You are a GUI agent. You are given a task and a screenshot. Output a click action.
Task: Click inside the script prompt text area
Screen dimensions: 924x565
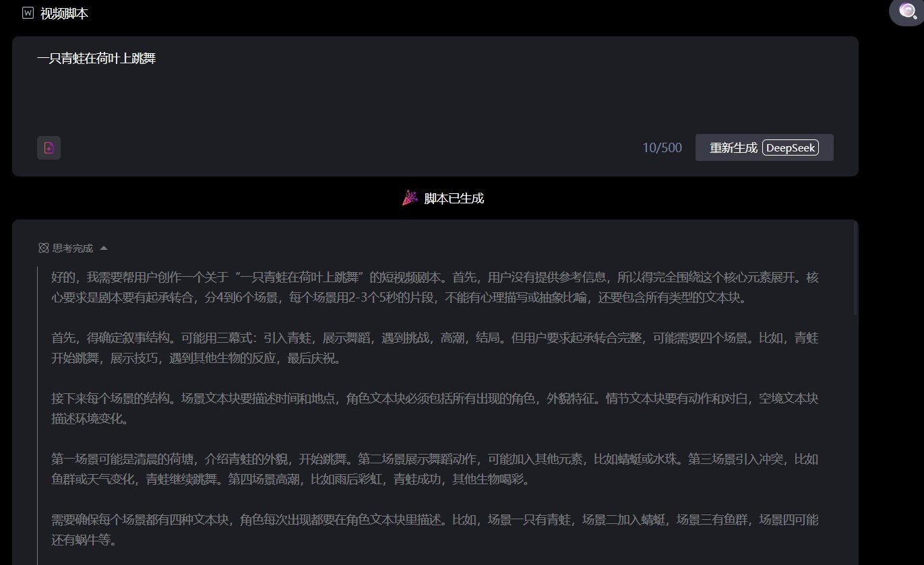(431, 94)
